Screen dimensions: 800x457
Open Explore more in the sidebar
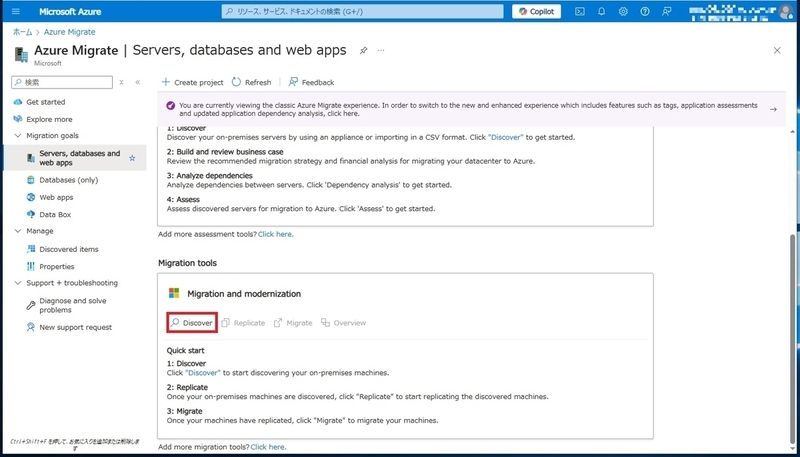point(49,119)
